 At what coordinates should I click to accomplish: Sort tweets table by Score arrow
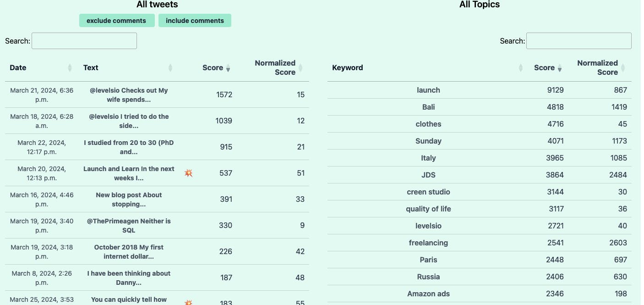[228, 68]
